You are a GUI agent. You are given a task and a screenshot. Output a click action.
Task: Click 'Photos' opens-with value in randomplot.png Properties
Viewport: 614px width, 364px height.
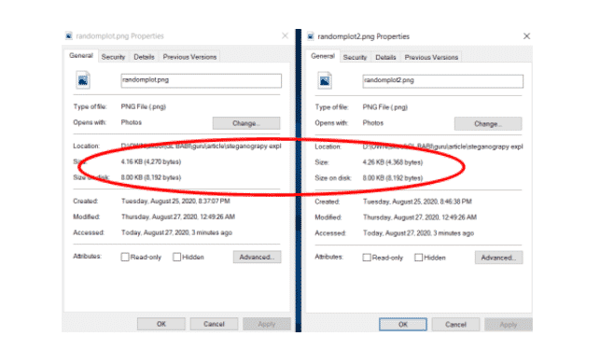click(x=132, y=122)
